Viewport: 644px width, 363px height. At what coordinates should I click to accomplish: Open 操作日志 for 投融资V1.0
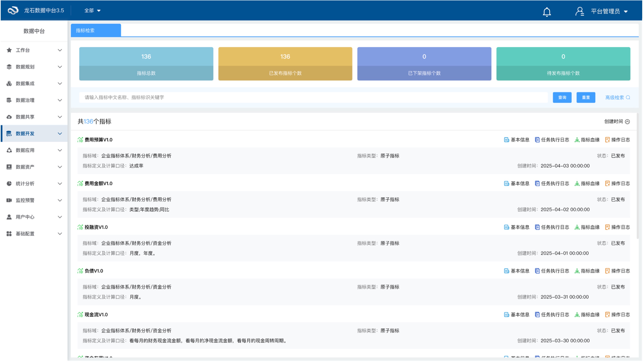617,227
